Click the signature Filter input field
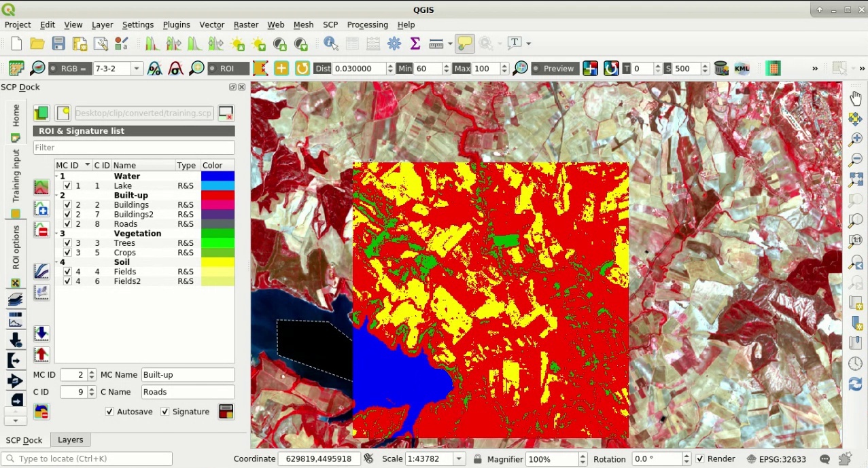The height and width of the screenshot is (468, 868). tap(133, 147)
